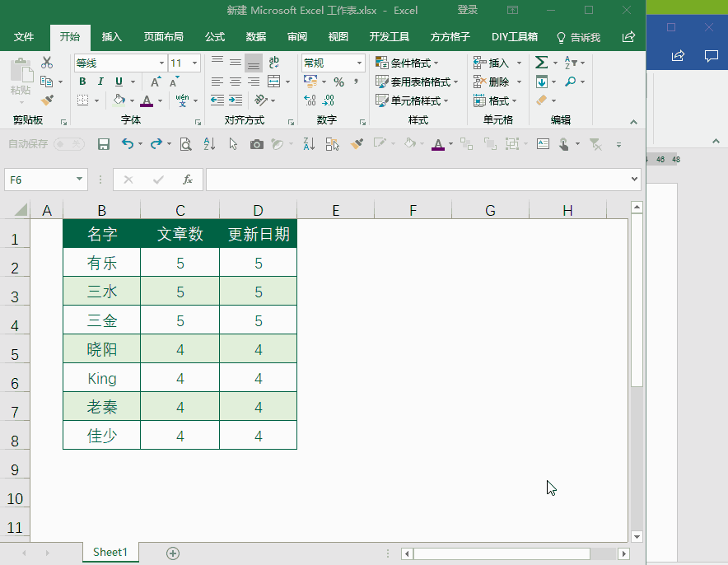Collapse the ribbon with the up chevron
The height and width of the screenshot is (565, 728).
tap(633, 122)
